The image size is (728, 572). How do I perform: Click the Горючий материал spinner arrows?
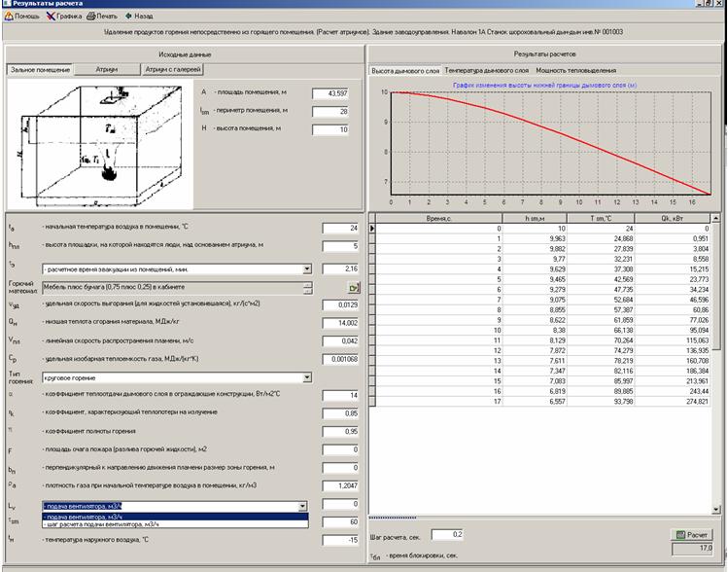(x=307, y=288)
